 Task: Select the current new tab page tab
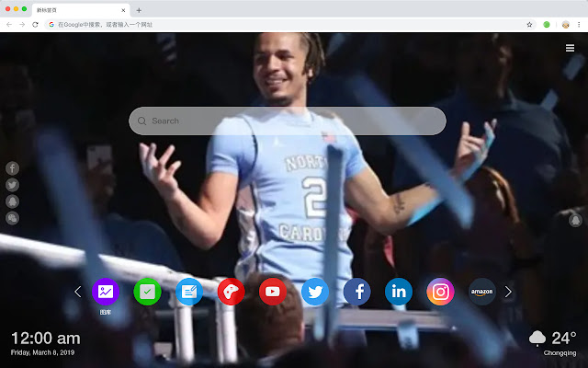pos(81,10)
